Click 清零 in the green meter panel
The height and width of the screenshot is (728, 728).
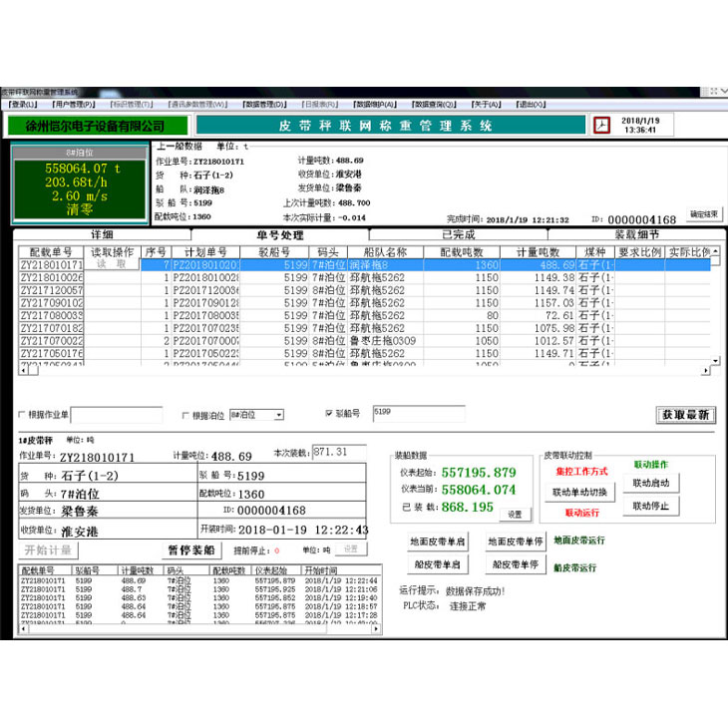click(x=80, y=209)
